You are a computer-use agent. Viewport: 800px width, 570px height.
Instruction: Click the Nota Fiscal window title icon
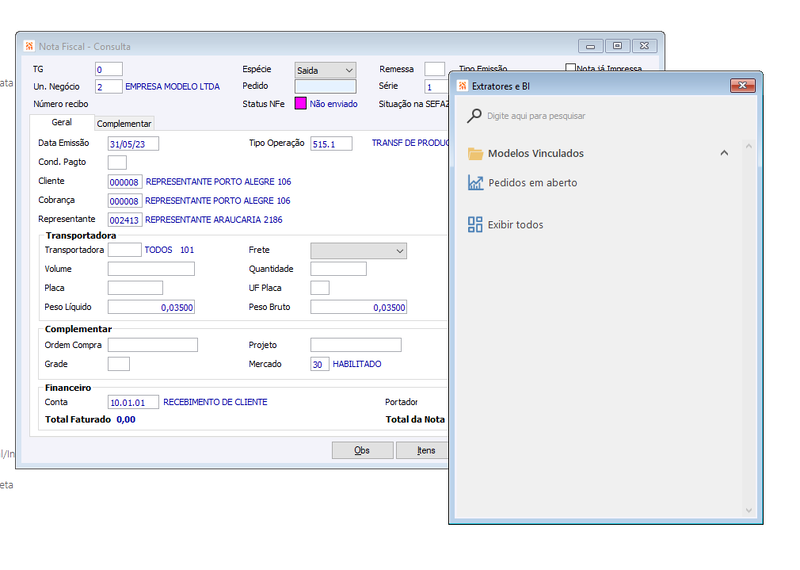point(29,46)
